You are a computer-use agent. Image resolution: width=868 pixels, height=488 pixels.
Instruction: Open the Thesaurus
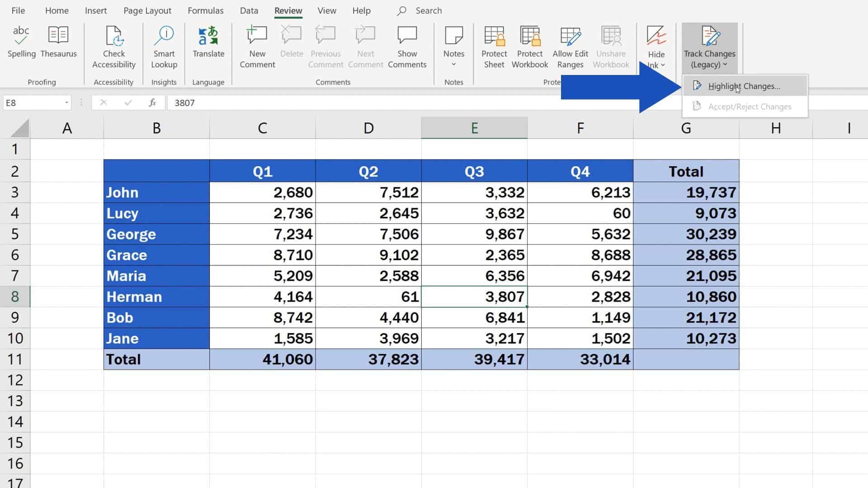pos(58,43)
